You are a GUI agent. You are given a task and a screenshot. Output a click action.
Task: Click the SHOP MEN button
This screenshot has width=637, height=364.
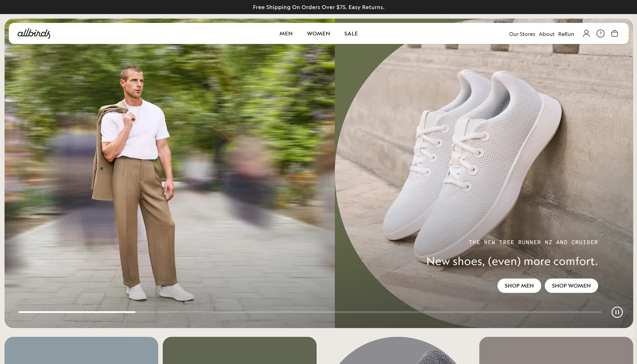pyautogui.click(x=519, y=286)
